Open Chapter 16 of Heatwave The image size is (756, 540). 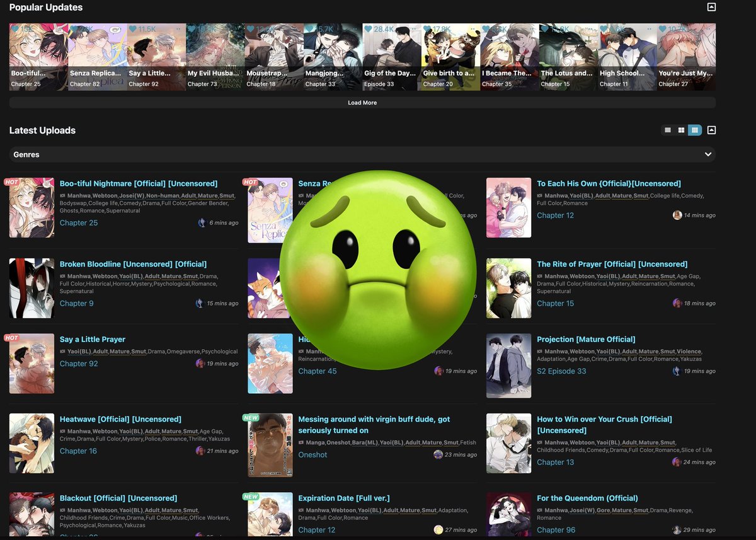pyautogui.click(x=78, y=451)
